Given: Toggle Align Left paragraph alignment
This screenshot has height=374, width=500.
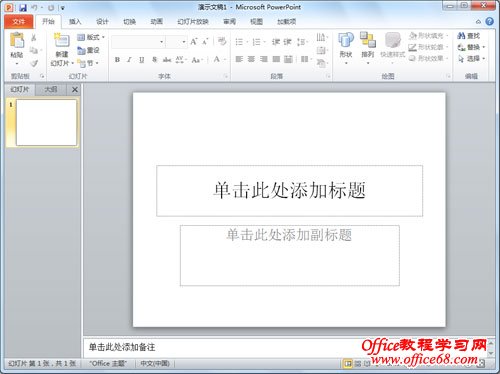Looking at the screenshot, I should (239, 59).
